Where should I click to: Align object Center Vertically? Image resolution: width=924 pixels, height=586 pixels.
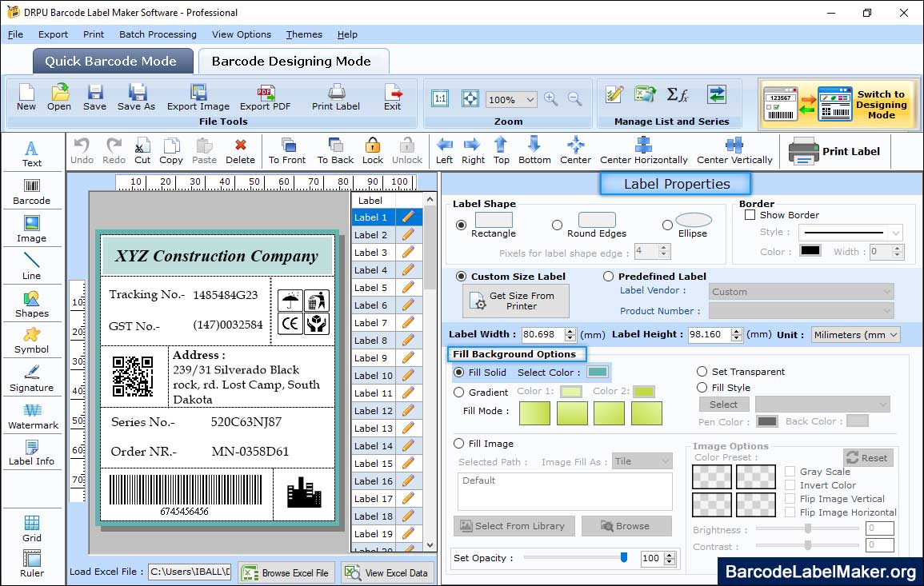pos(734,151)
